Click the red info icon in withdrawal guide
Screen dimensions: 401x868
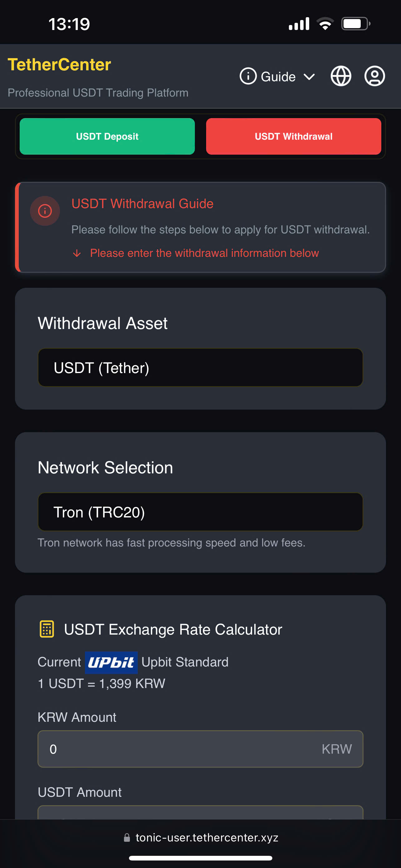(x=45, y=211)
